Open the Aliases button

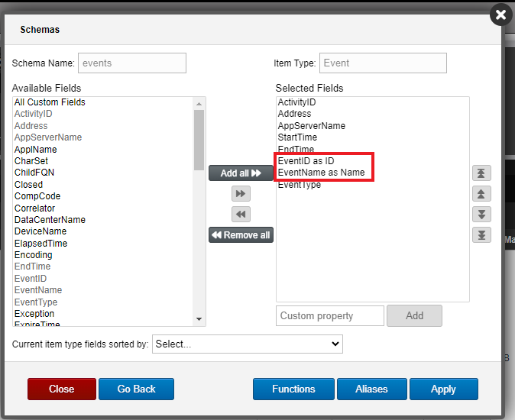coord(372,389)
